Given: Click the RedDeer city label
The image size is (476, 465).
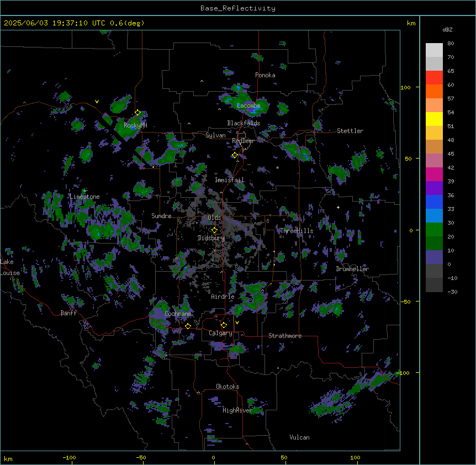Looking at the screenshot, I should (243, 141).
